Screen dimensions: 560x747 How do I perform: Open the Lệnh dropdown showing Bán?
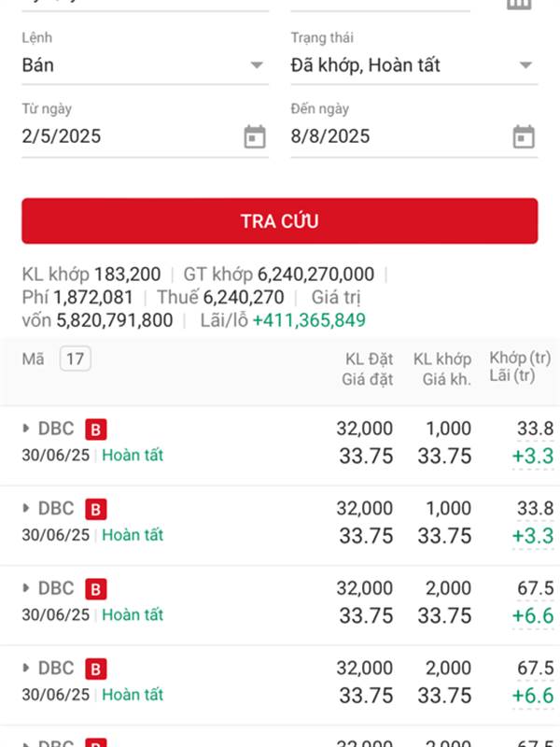click(145, 65)
